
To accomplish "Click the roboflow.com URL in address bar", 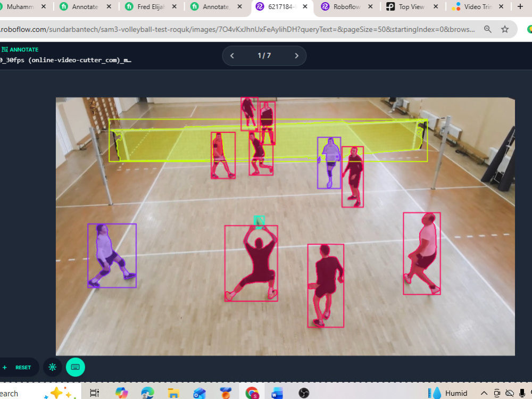I will tap(237, 29).
